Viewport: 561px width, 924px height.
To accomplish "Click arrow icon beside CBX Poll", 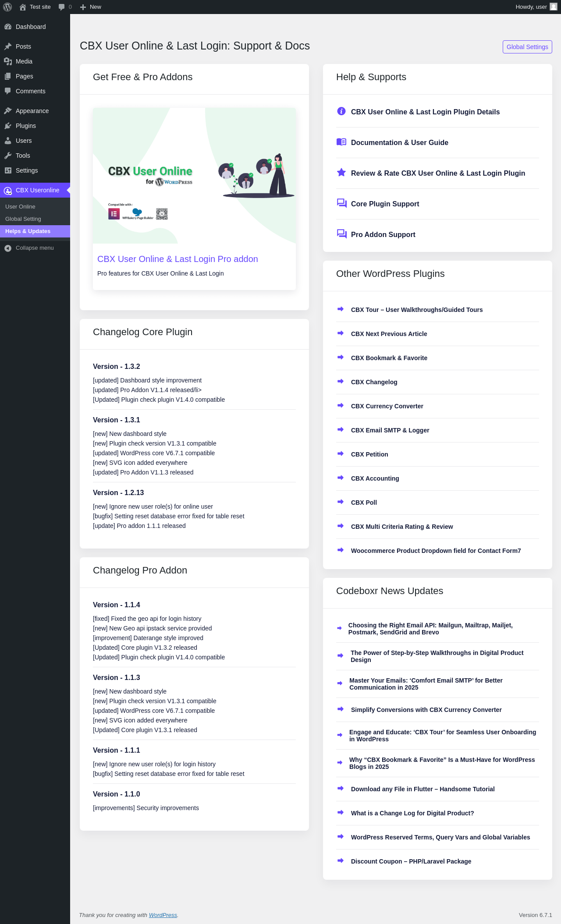I will pos(341,502).
